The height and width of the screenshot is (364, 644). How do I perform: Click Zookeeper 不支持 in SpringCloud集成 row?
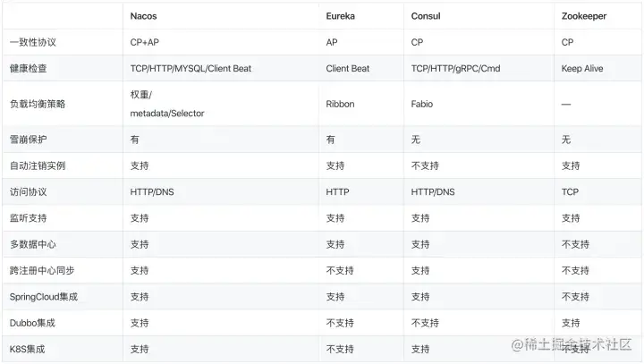pyautogui.click(x=575, y=297)
